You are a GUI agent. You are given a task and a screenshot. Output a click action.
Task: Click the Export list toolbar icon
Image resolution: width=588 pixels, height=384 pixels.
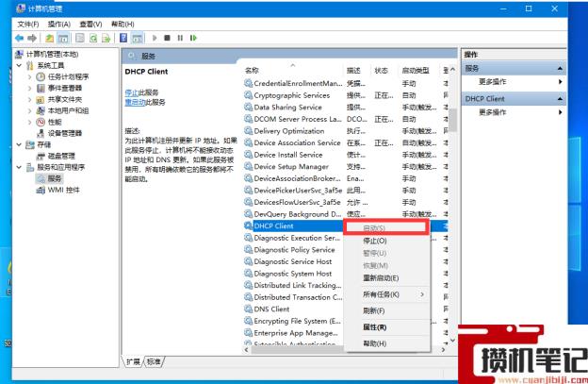106,38
